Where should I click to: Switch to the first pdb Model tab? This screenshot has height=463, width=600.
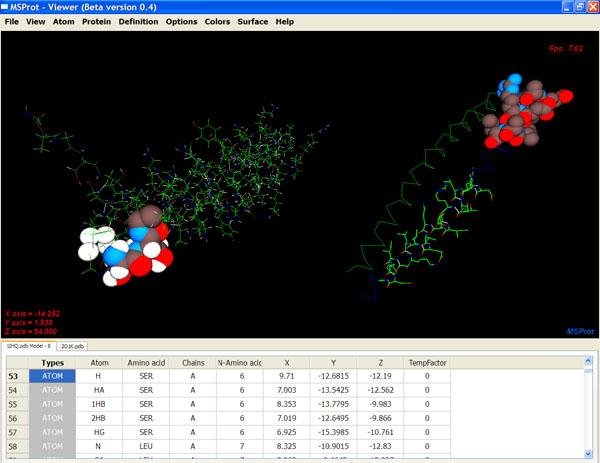click(29, 346)
